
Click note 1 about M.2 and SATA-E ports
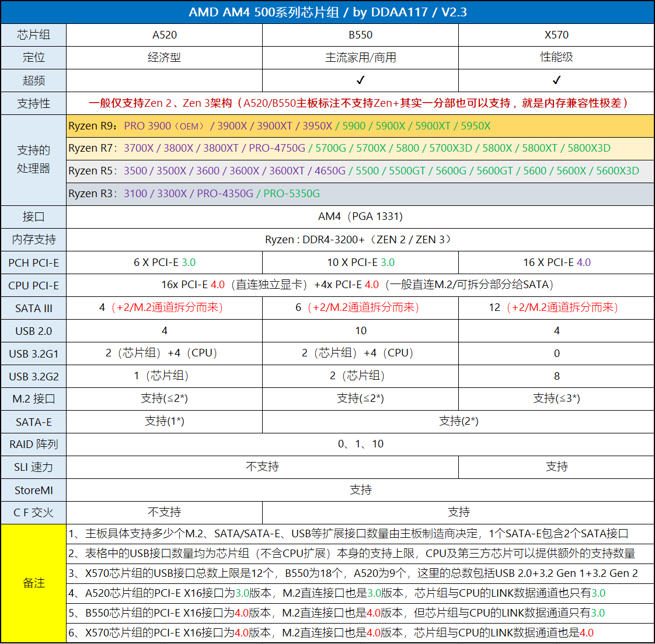coord(360,534)
